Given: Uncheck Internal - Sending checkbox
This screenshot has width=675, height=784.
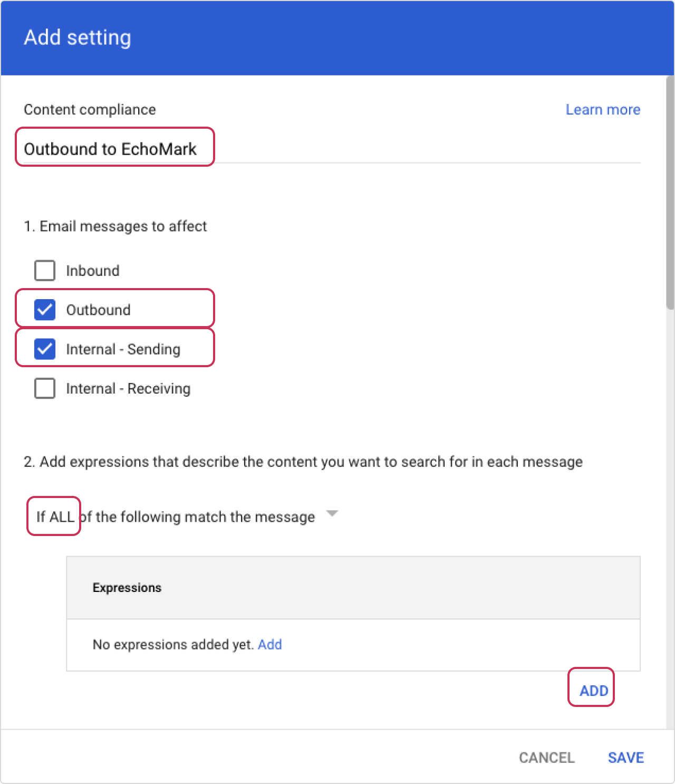Looking at the screenshot, I should point(45,349).
